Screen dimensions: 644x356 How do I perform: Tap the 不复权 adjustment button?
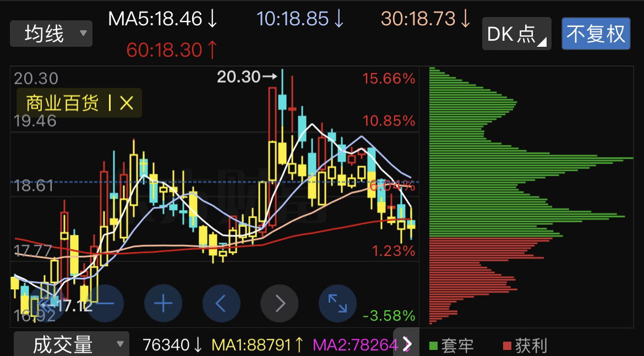point(596,34)
